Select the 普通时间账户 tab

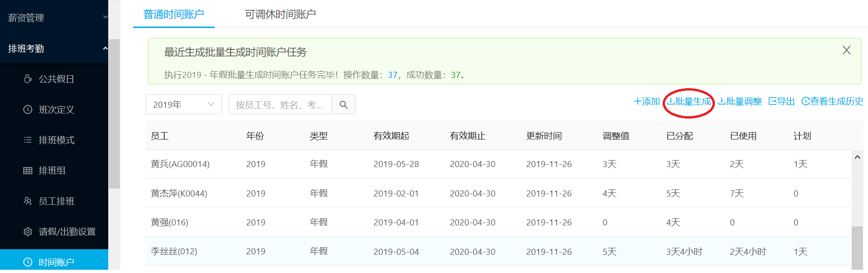[174, 14]
